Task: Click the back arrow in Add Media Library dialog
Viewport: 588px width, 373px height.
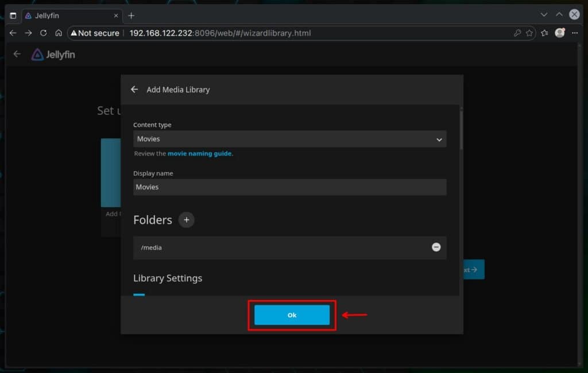Action: [134, 90]
